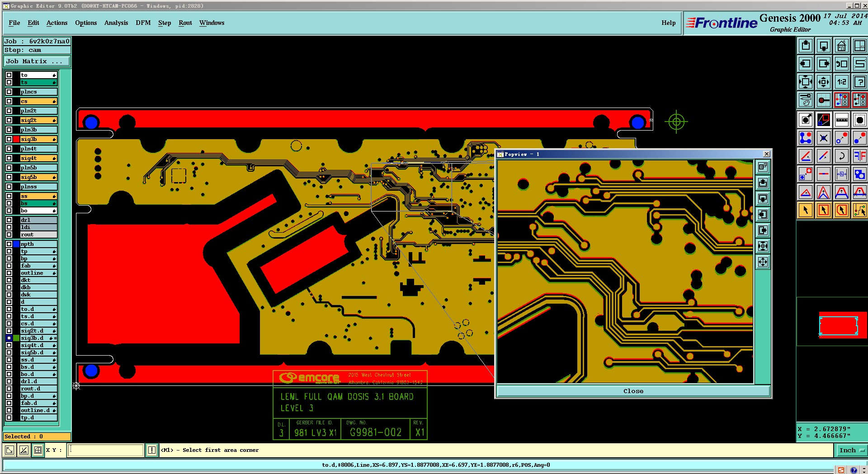The width and height of the screenshot is (868, 474).
Task: Click the 1:2 scale icon
Action: pyautogui.click(x=842, y=82)
